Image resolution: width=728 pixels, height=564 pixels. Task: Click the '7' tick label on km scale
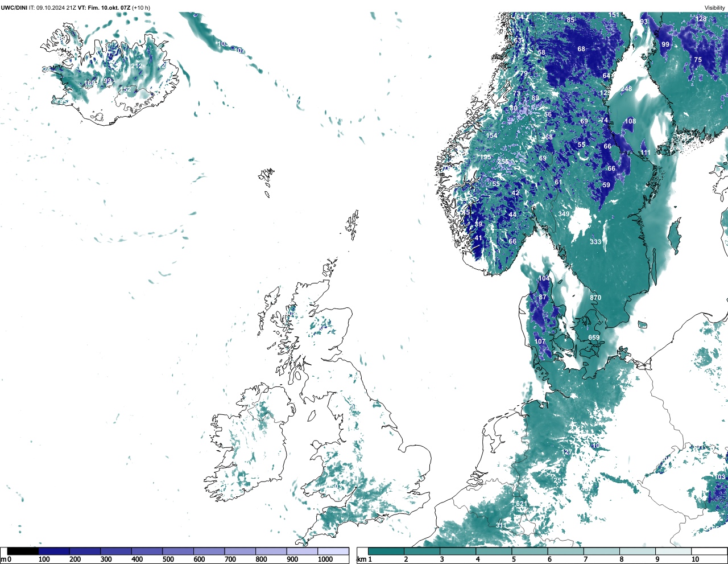(x=585, y=559)
